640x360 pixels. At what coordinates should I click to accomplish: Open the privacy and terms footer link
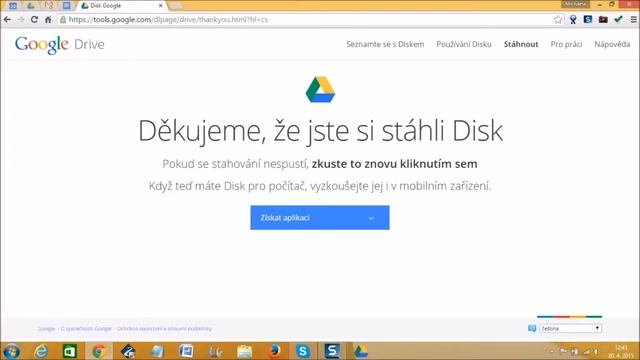[x=164, y=329]
